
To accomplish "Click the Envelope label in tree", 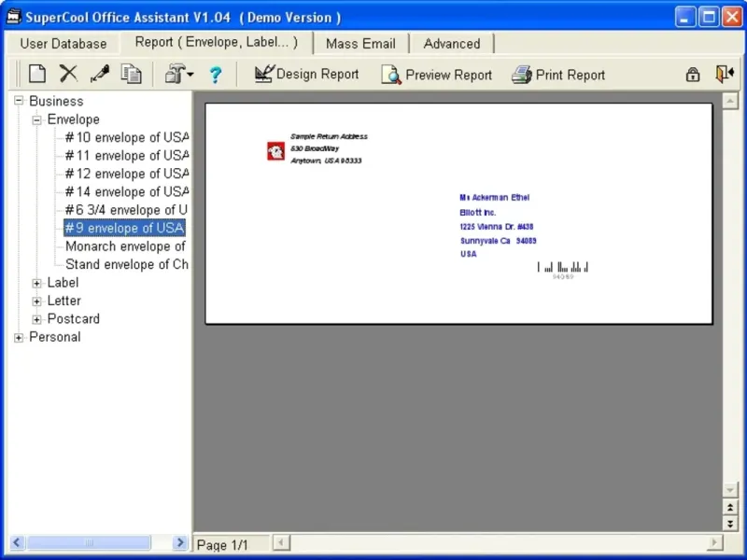I will (x=74, y=119).
